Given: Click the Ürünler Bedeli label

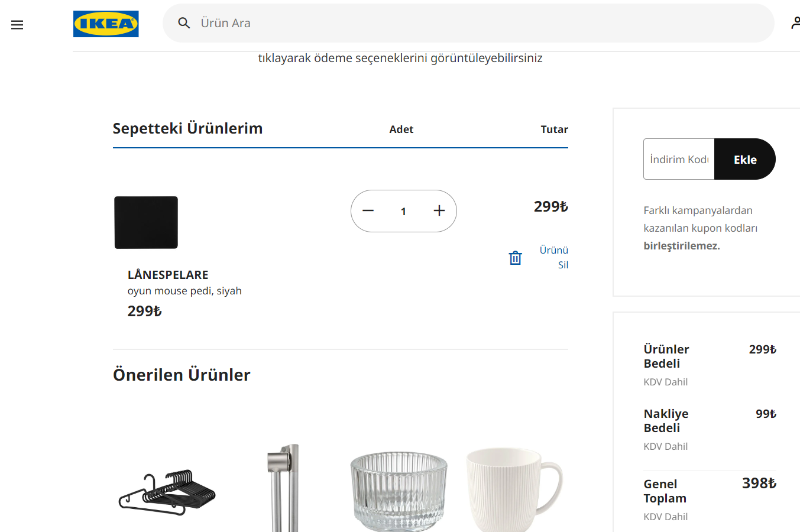Looking at the screenshot, I should click(666, 356).
